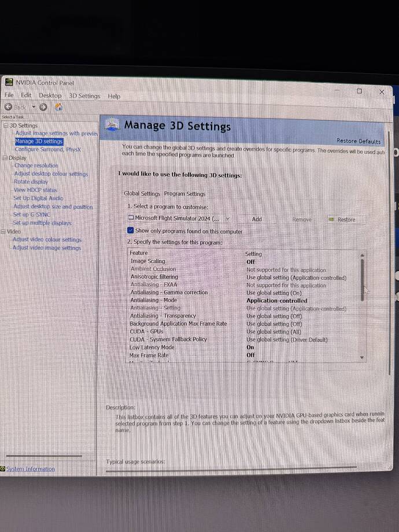Click the Anisotropic filtering setting value
Image resolution: width=399 pixels, height=532 pixels.
[296, 278]
